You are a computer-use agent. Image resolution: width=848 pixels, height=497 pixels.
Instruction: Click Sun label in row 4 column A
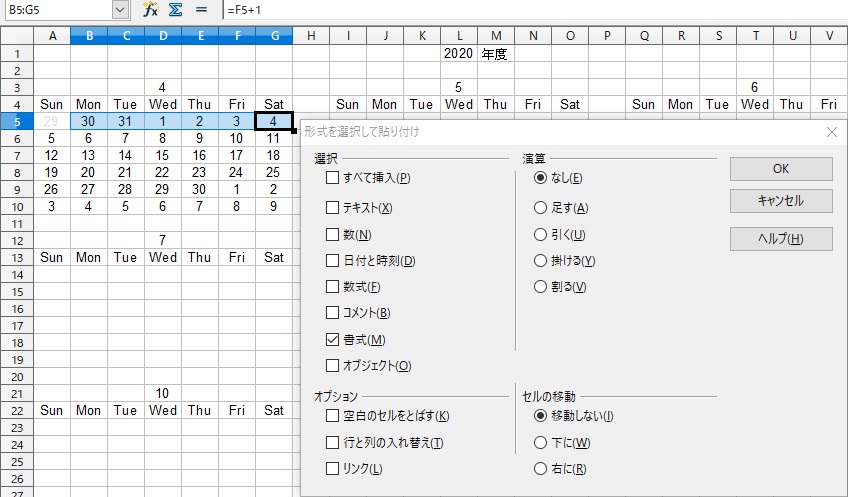click(x=52, y=104)
